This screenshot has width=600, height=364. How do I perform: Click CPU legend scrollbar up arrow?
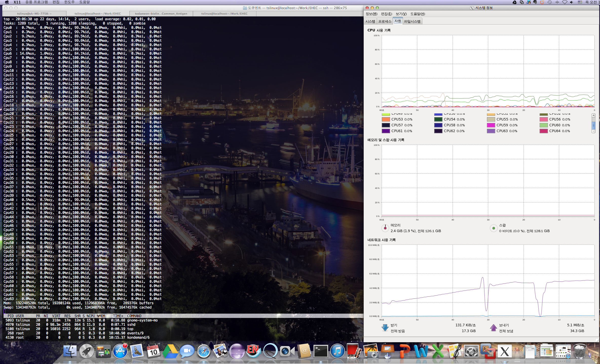coord(593,115)
